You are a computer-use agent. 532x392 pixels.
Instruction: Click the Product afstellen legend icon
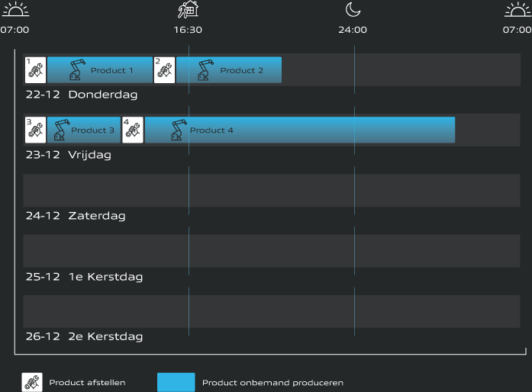(32, 382)
